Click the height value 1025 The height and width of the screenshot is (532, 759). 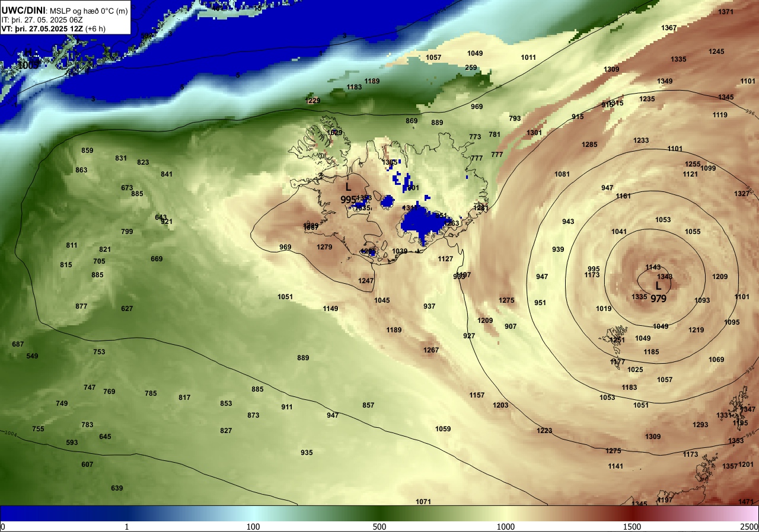tap(635, 370)
